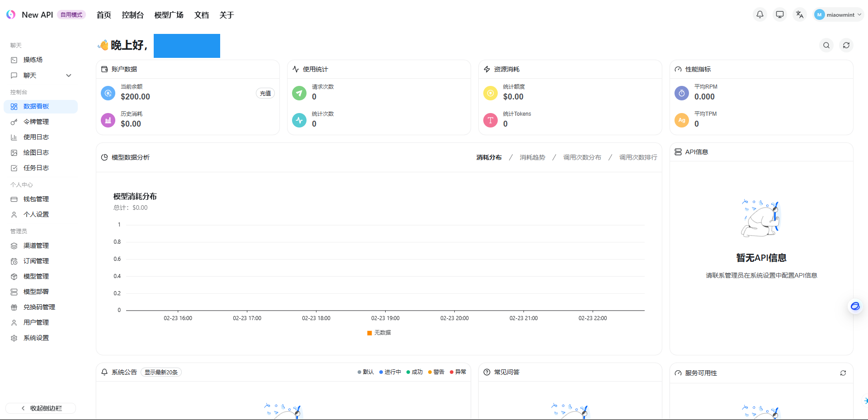Open the floating blue chat assistant bubble
The height and width of the screenshot is (420, 868).
point(855,307)
